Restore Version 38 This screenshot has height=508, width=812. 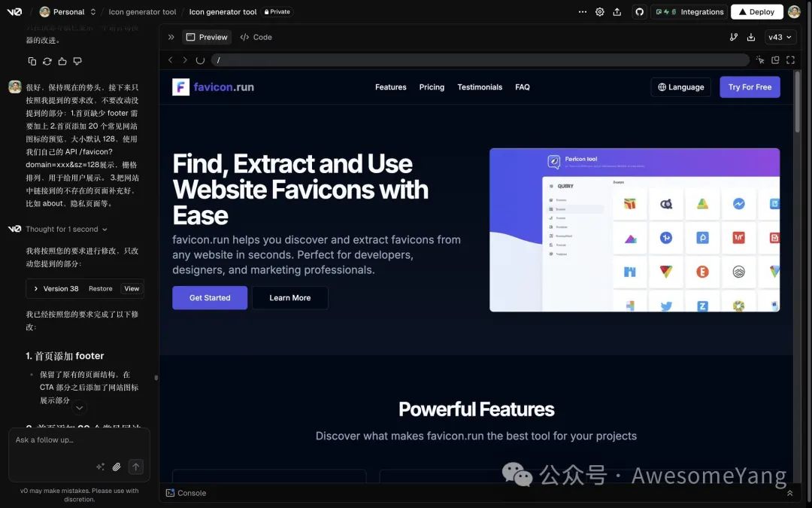pos(101,289)
